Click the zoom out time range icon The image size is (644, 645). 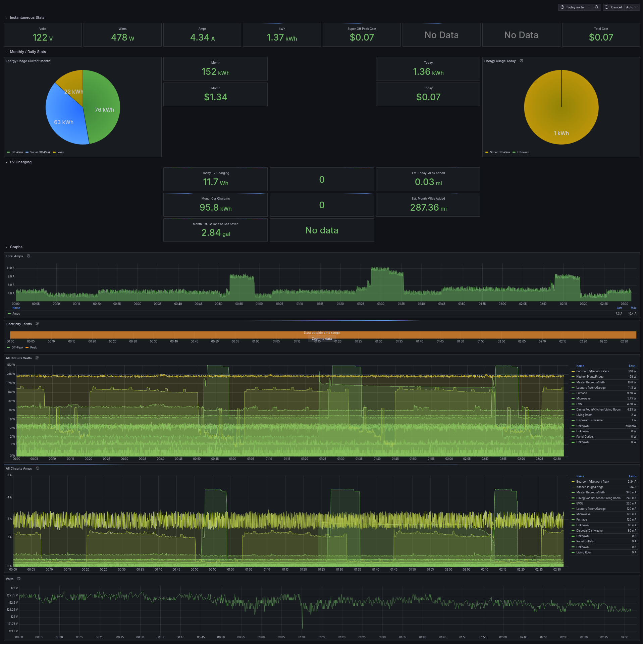[x=596, y=7]
